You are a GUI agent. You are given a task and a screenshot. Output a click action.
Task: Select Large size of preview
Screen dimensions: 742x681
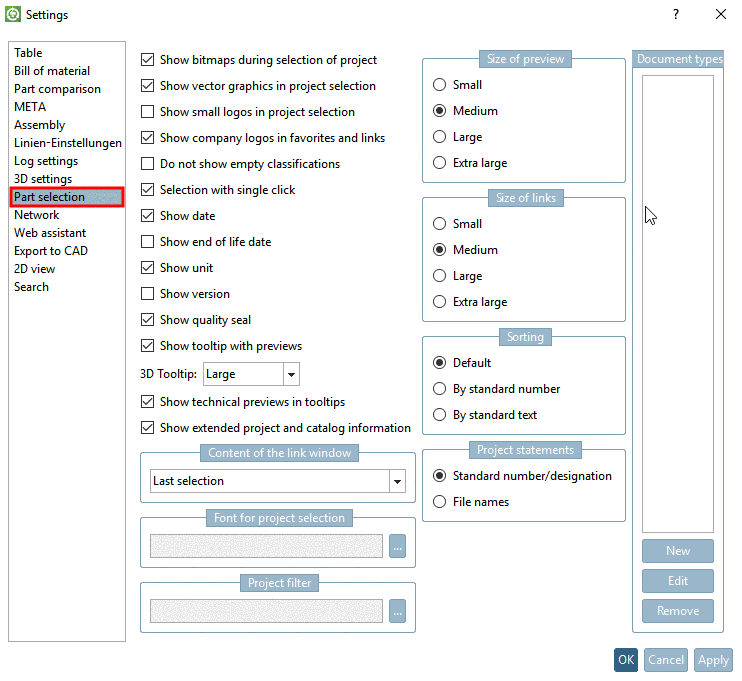click(439, 137)
